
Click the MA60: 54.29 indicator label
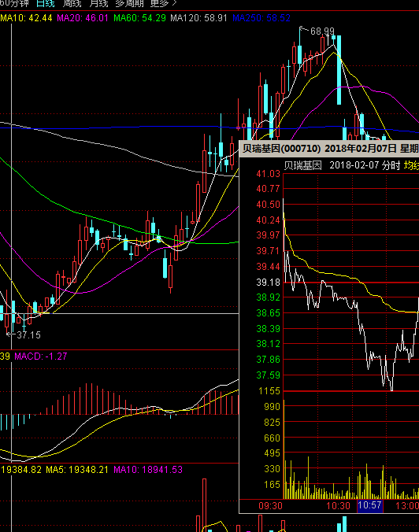[140, 18]
